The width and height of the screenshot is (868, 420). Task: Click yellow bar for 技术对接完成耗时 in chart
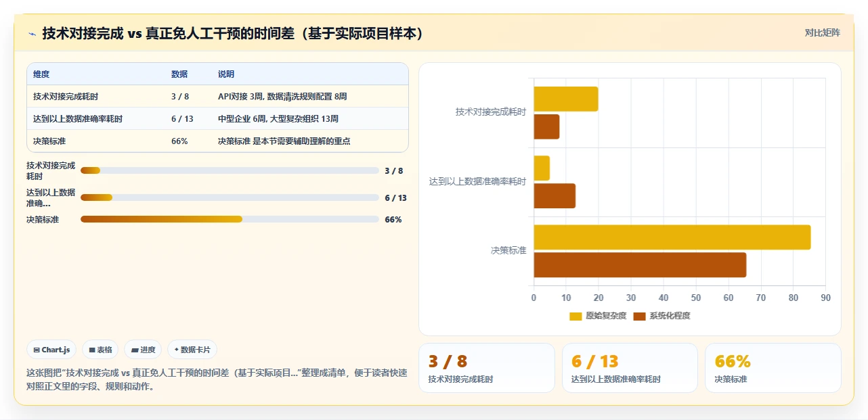(x=566, y=99)
